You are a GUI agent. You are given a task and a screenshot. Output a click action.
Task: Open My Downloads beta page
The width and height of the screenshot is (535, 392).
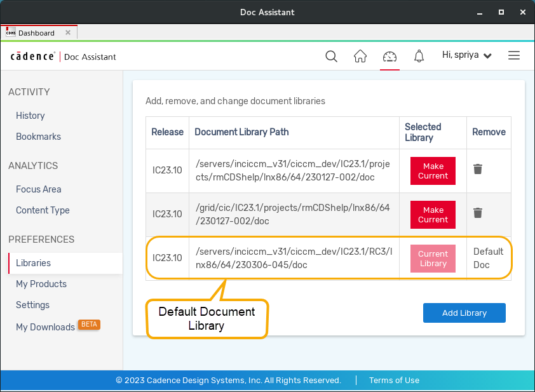point(46,327)
